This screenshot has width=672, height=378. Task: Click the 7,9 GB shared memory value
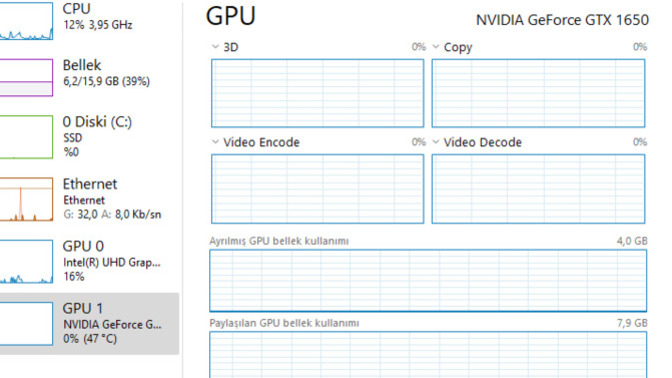(x=632, y=323)
